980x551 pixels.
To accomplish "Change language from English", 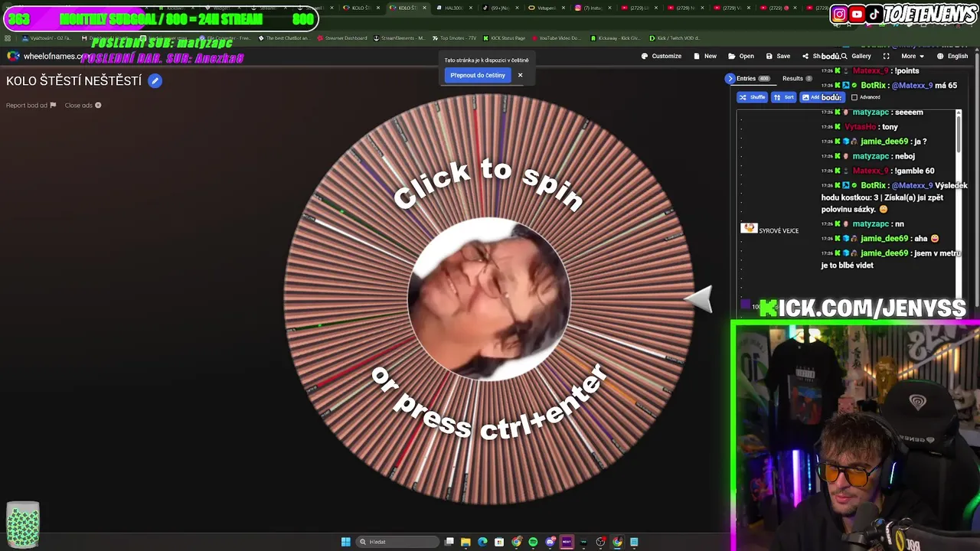I will point(952,56).
